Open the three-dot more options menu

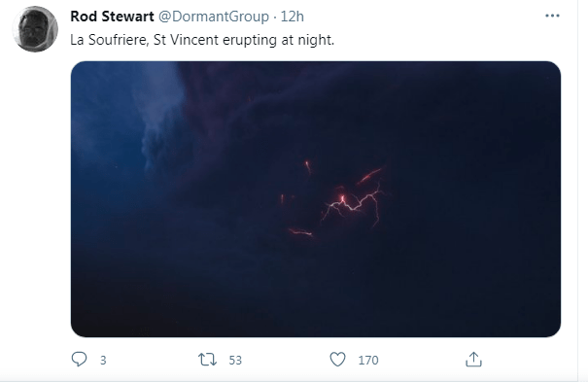(x=552, y=16)
